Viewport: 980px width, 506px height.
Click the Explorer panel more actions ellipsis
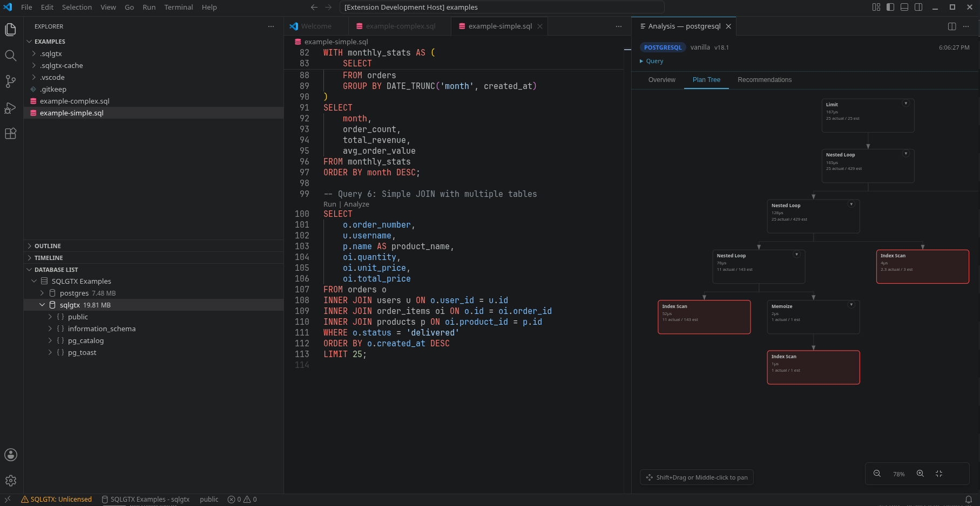pos(271,26)
